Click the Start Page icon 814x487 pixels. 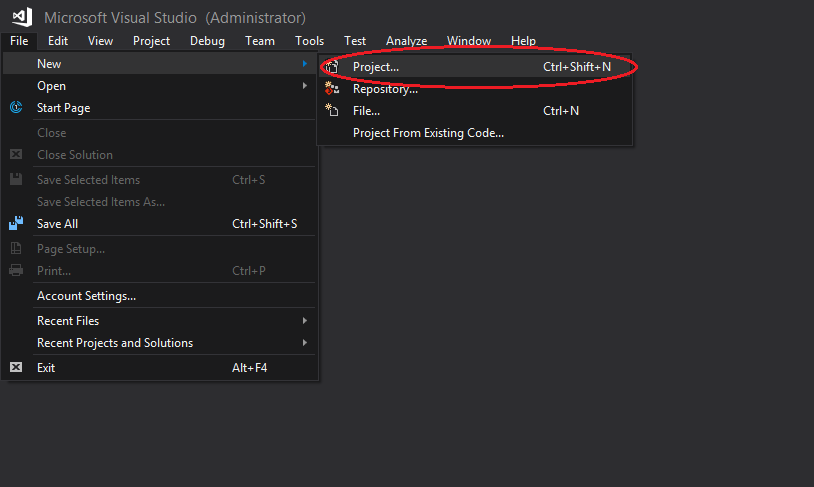coord(16,107)
